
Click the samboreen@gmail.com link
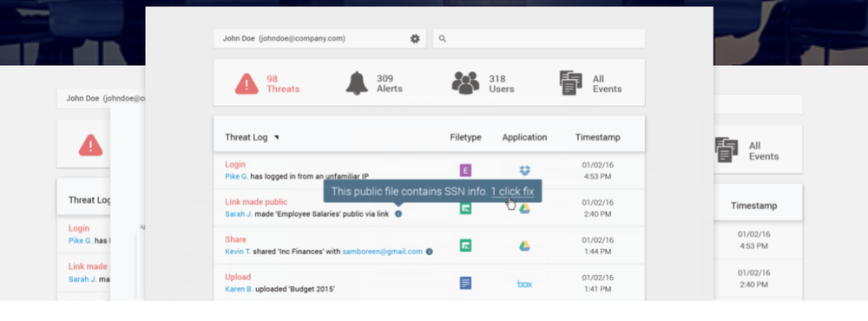[x=383, y=252]
